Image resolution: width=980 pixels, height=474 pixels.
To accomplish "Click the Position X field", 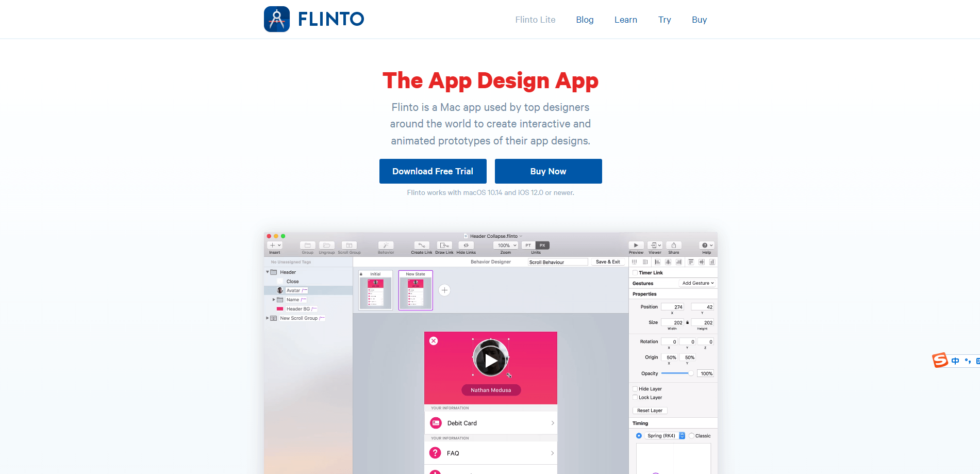I will pos(672,307).
